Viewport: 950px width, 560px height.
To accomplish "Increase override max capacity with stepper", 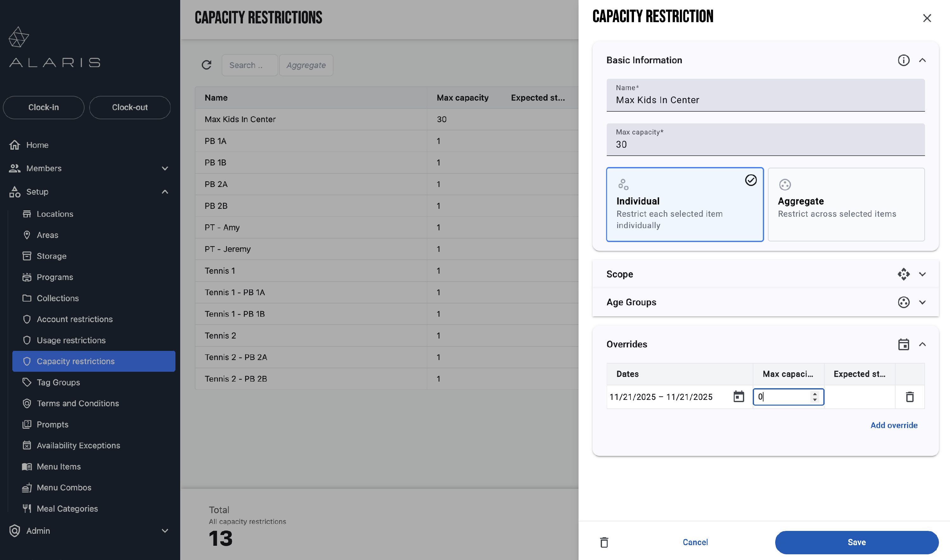I will (814, 394).
